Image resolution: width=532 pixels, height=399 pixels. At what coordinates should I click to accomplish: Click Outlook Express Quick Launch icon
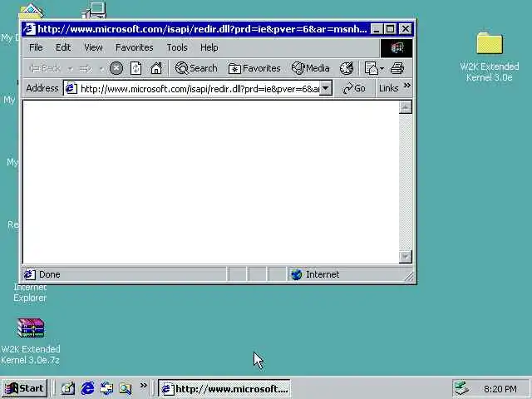[106, 388]
